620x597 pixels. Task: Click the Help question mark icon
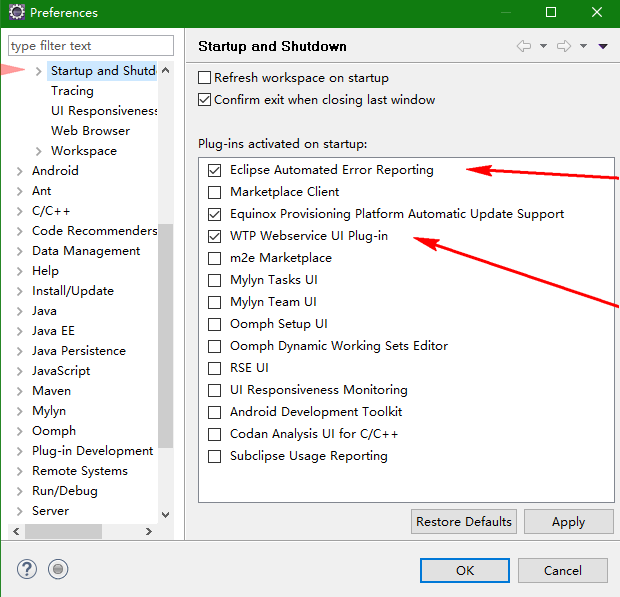click(27, 569)
